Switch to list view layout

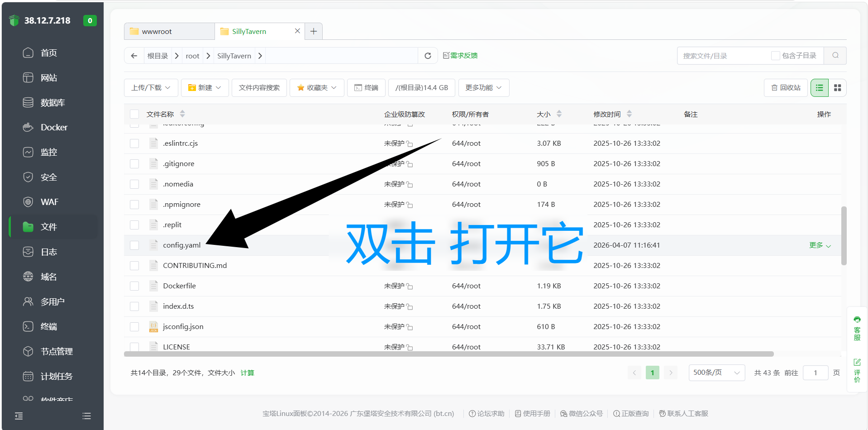coord(819,88)
